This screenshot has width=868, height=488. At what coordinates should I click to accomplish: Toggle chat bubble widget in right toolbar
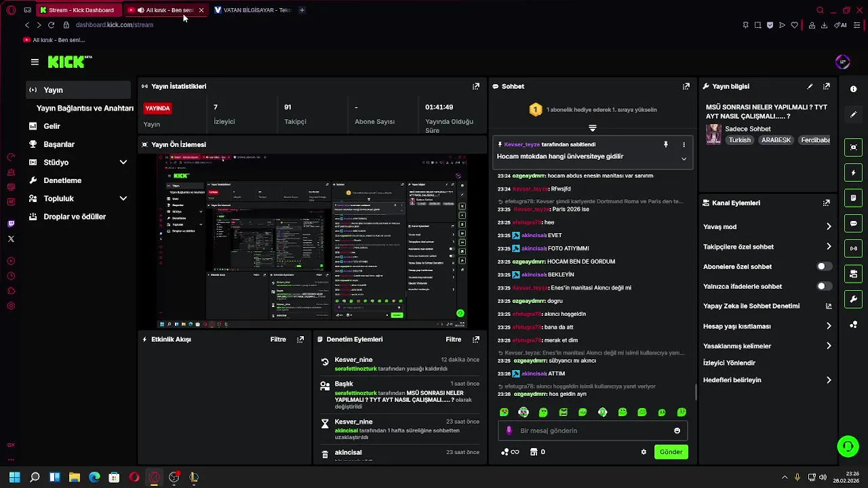[853, 223]
